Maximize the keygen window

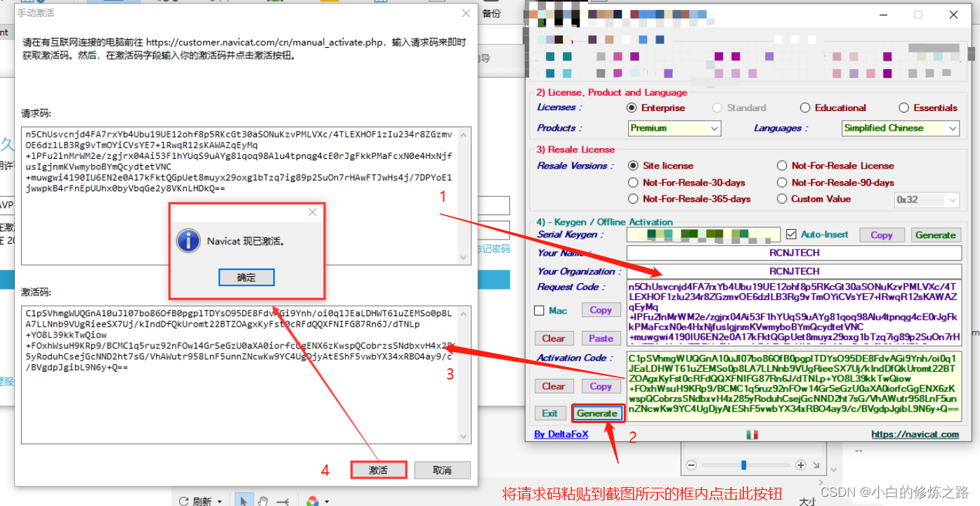pyautogui.click(x=917, y=15)
